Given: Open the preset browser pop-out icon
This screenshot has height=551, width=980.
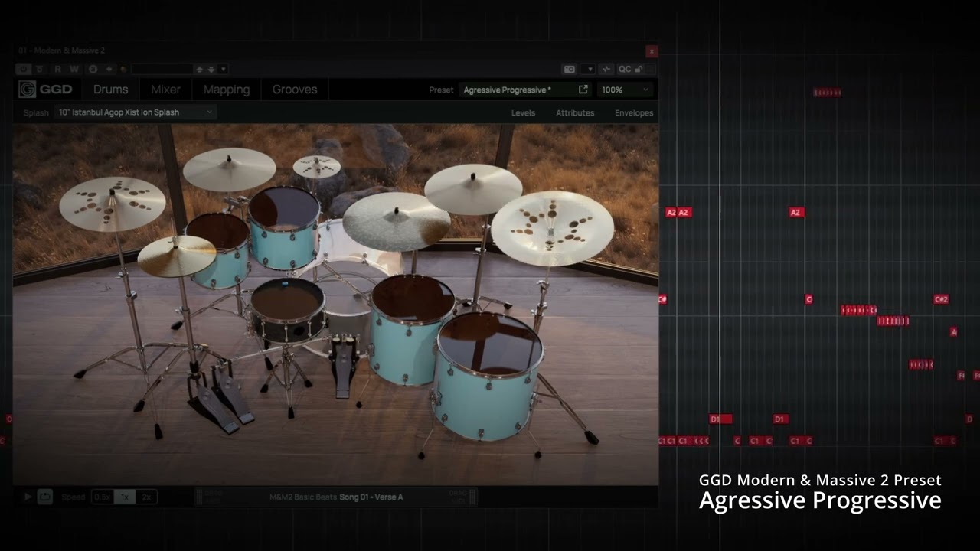Looking at the screenshot, I should pyautogui.click(x=583, y=90).
